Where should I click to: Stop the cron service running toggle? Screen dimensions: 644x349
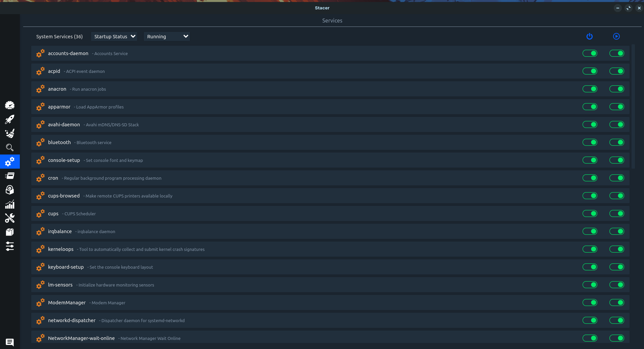coord(617,178)
